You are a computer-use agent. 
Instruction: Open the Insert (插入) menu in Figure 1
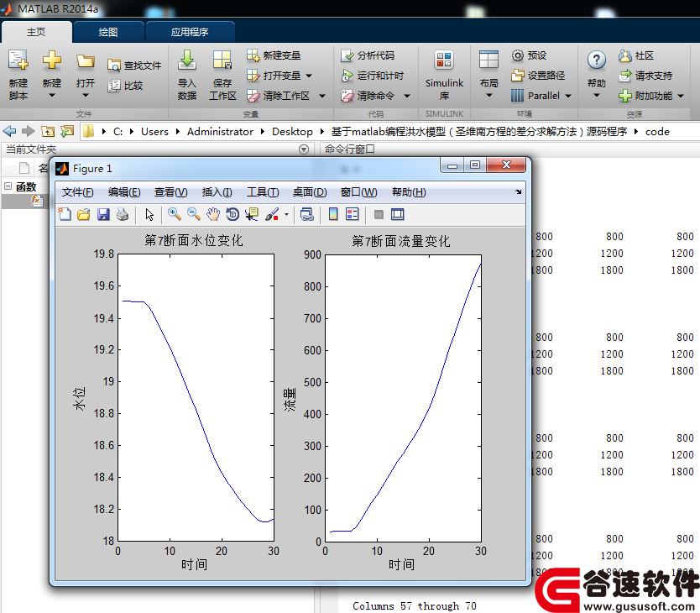coord(217,192)
